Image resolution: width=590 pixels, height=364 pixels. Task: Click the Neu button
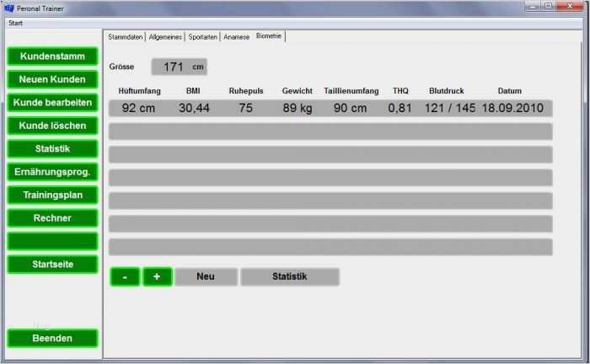coord(206,276)
